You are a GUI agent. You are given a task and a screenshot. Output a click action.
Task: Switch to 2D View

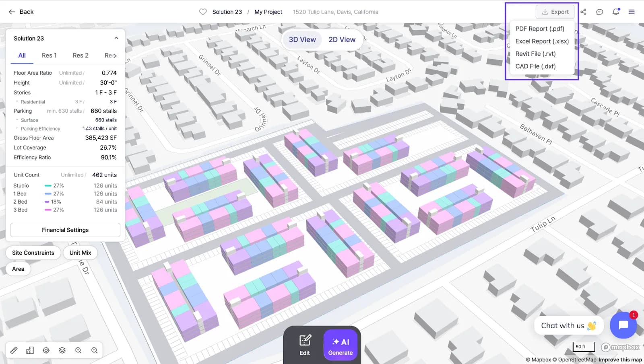pyautogui.click(x=342, y=39)
